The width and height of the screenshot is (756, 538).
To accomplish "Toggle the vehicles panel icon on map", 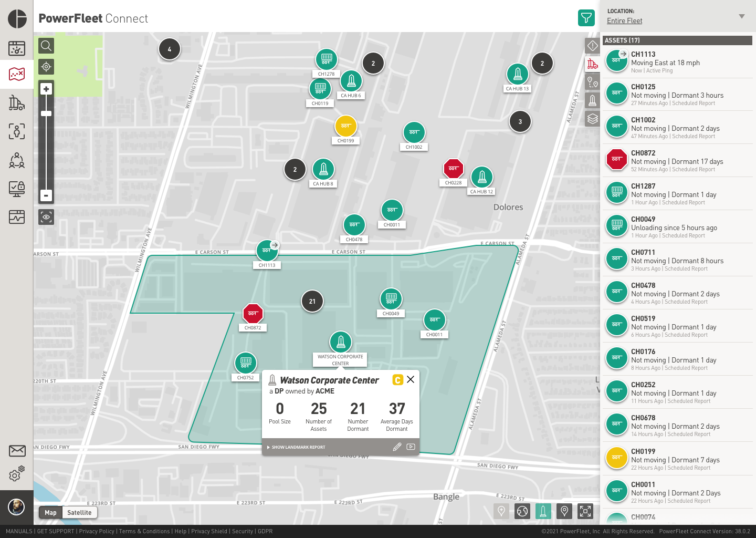I will pos(593,64).
